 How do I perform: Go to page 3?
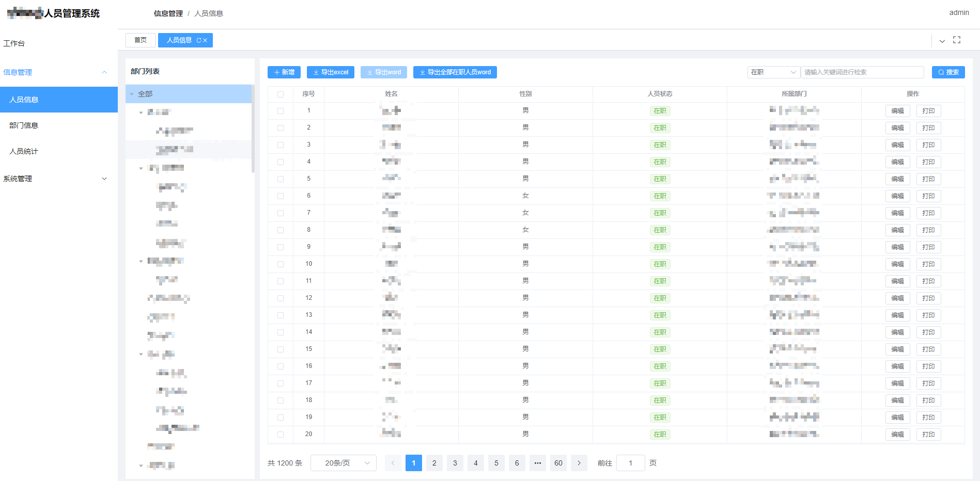455,463
